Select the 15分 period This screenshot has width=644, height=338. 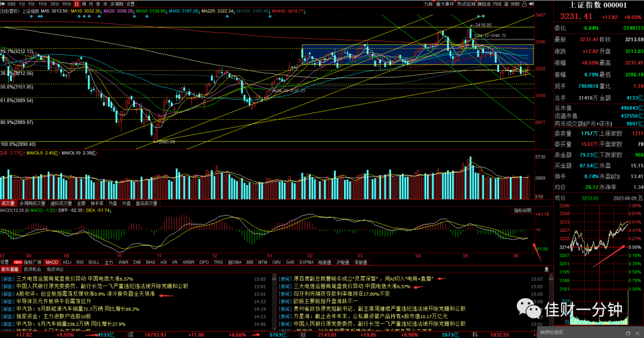pos(42,4)
